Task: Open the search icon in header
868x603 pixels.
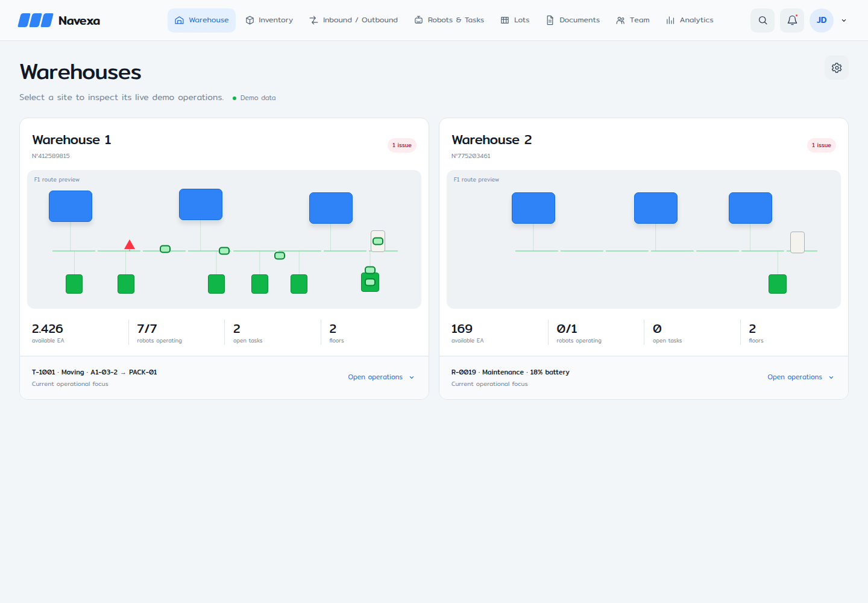Action: [763, 21]
